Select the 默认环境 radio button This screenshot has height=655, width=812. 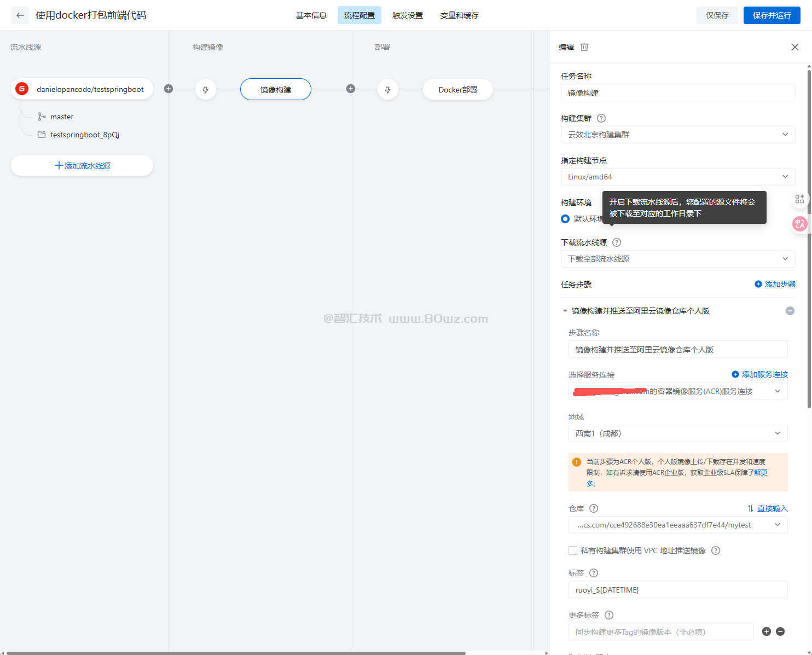coord(565,219)
